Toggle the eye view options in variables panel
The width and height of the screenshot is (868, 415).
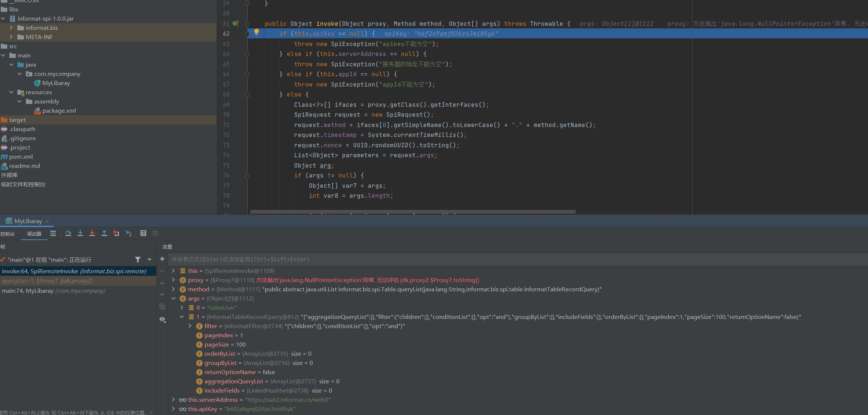tap(163, 320)
